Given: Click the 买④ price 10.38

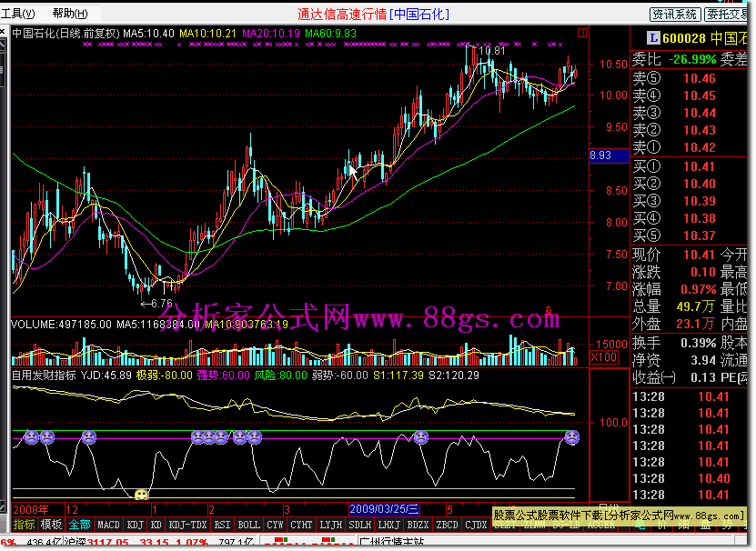Looking at the screenshot, I should click(x=699, y=218).
